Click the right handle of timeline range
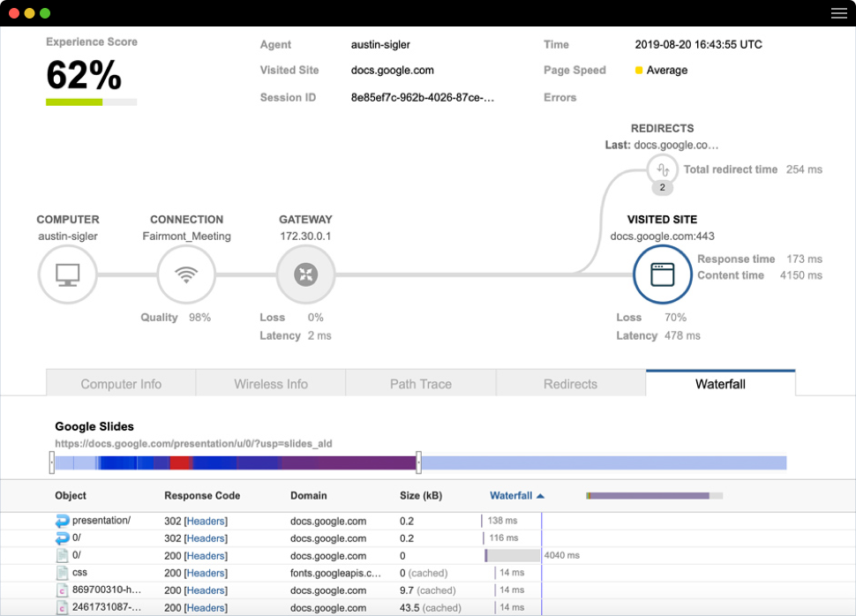 pyautogui.click(x=418, y=462)
